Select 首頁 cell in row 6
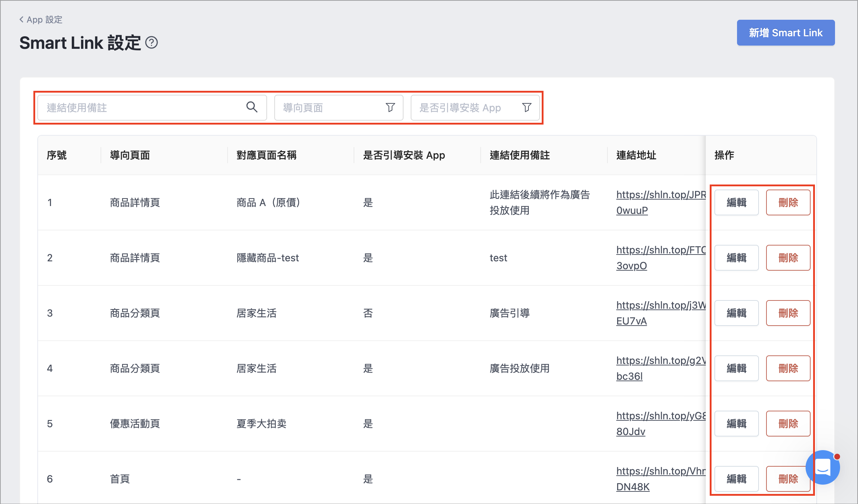This screenshot has height=504, width=858. click(120, 479)
